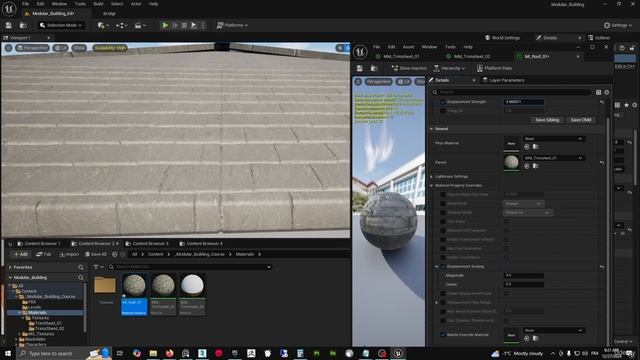Viewport: 640px width, 360px height.
Task: Click Windows Start button
Action: (x=7, y=353)
